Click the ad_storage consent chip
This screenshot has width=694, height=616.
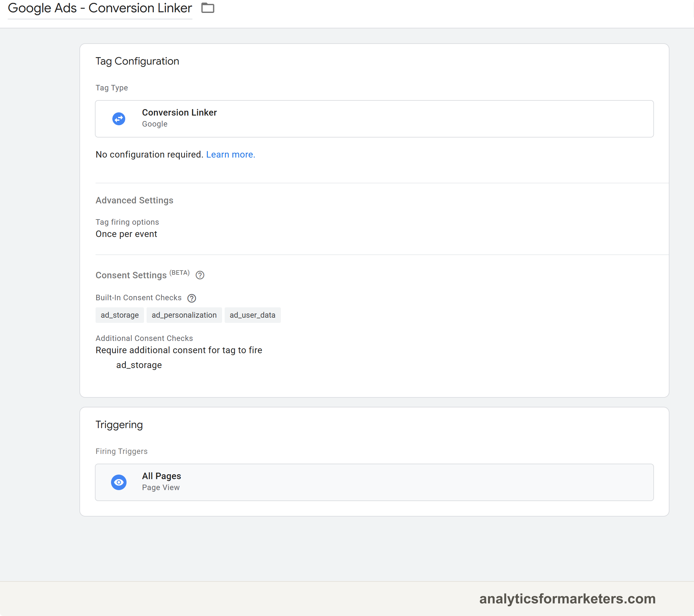pos(119,315)
